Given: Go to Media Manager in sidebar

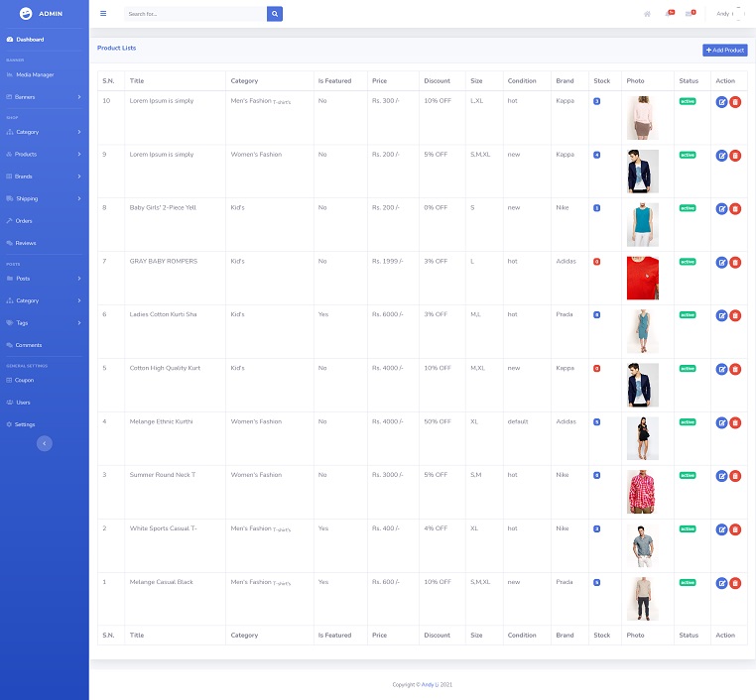Looking at the screenshot, I should 35,74.
